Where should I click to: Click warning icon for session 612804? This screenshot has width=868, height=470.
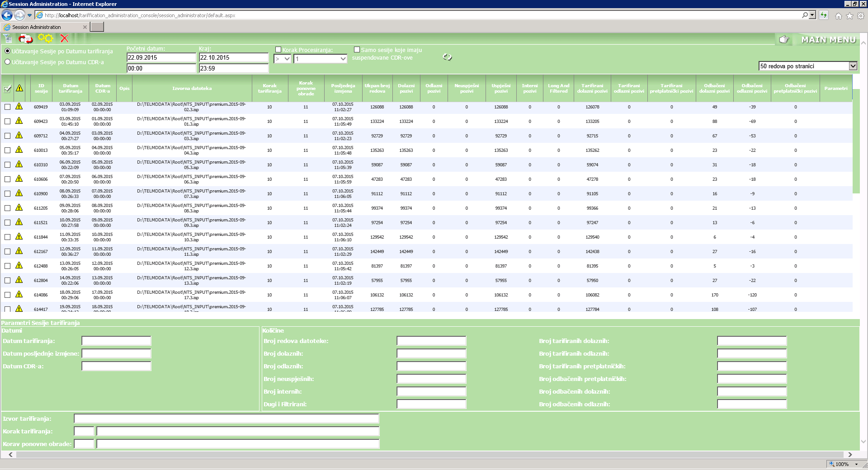tap(19, 280)
